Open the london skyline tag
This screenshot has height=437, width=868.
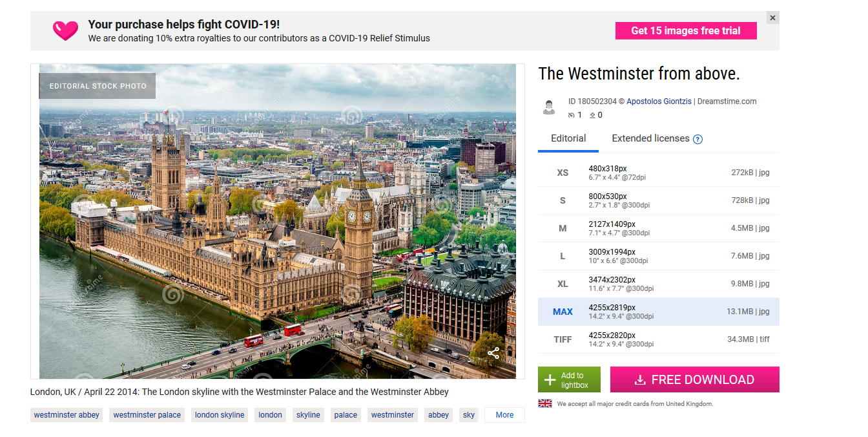pos(220,415)
